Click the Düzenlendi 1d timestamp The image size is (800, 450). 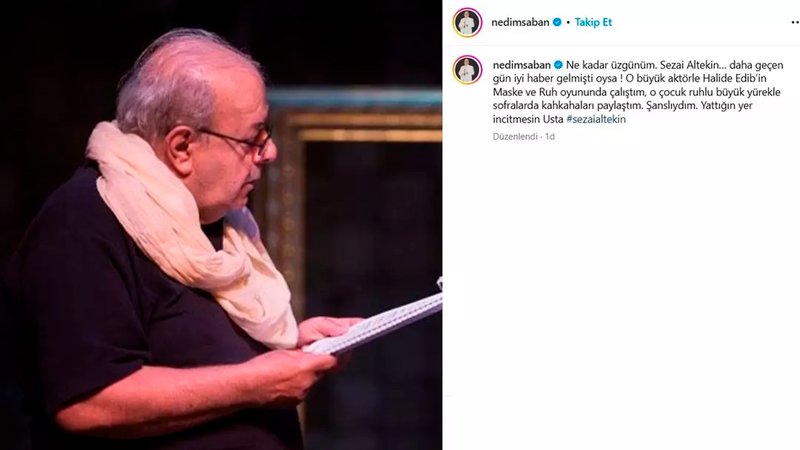coord(523,137)
